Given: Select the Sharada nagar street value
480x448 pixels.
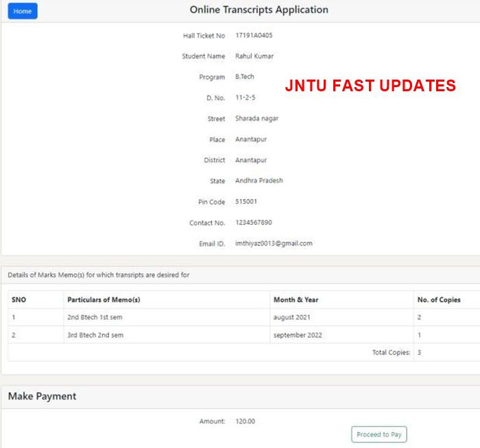Looking at the screenshot, I should pos(256,119).
